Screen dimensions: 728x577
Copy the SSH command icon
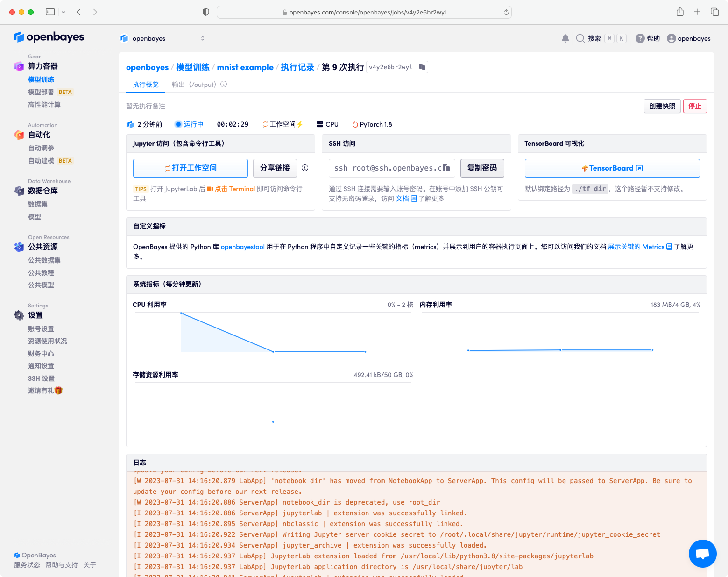(446, 168)
